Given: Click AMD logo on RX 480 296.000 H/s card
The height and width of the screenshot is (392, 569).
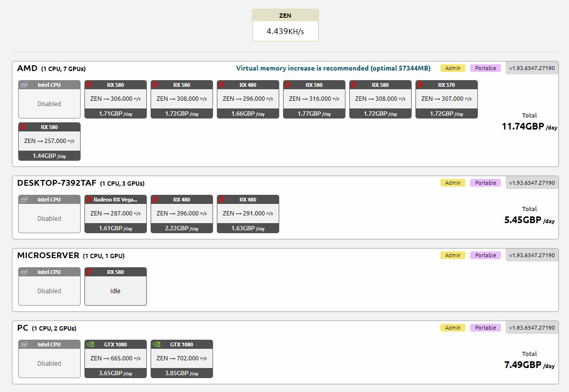Looking at the screenshot, I should click(221, 84).
